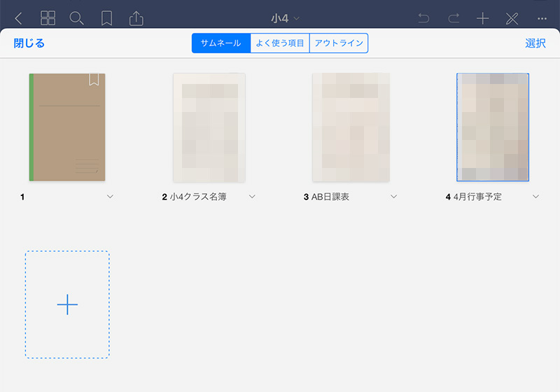Click the 4月行事予定 page label
The image size is (560, 392).
[x=477, y=197]
